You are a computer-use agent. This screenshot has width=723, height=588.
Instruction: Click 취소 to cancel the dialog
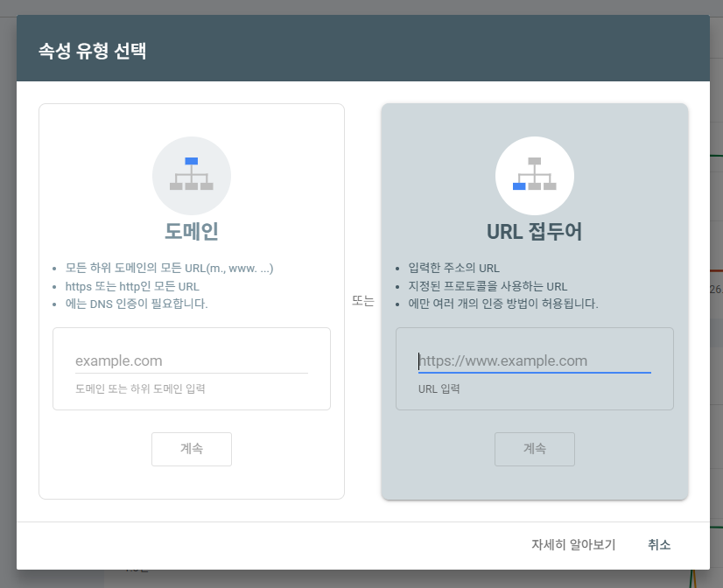(659, 544)
